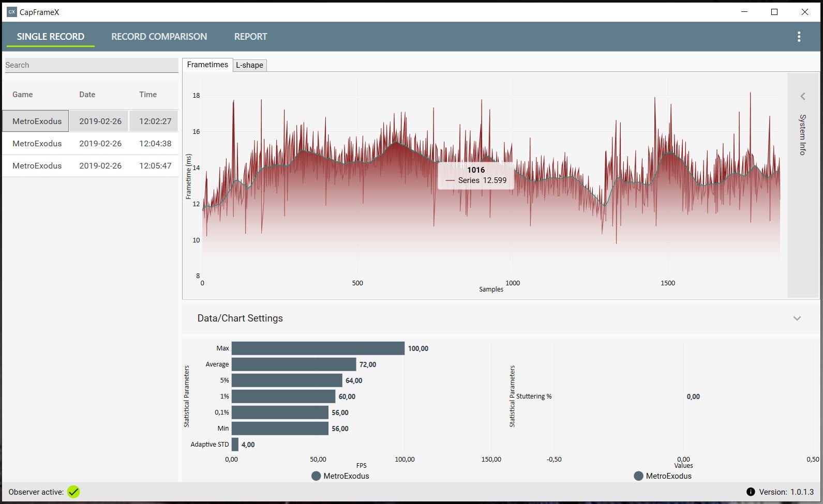Screen dimensions: 823x504
Task: Select MetroExodus record at 12:02:27
Action: click(x=91, y=121)
